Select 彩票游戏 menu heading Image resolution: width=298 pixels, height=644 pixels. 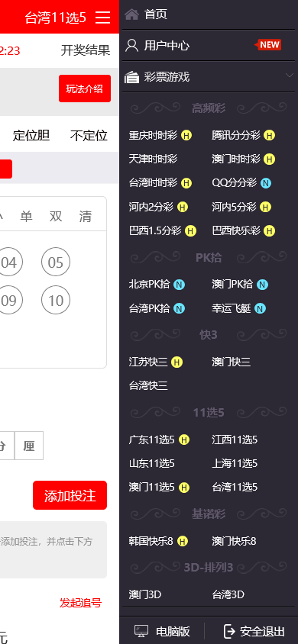pyautogui.click(x=167, y=77)
